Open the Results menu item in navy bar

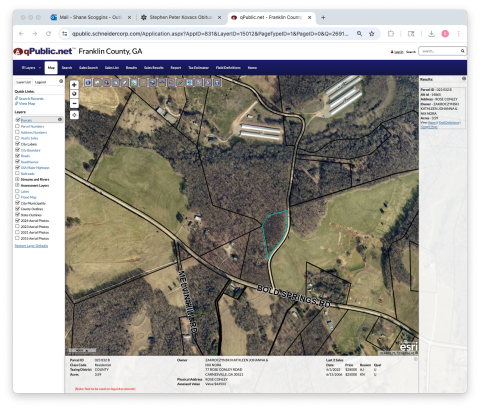click(131, 68)
